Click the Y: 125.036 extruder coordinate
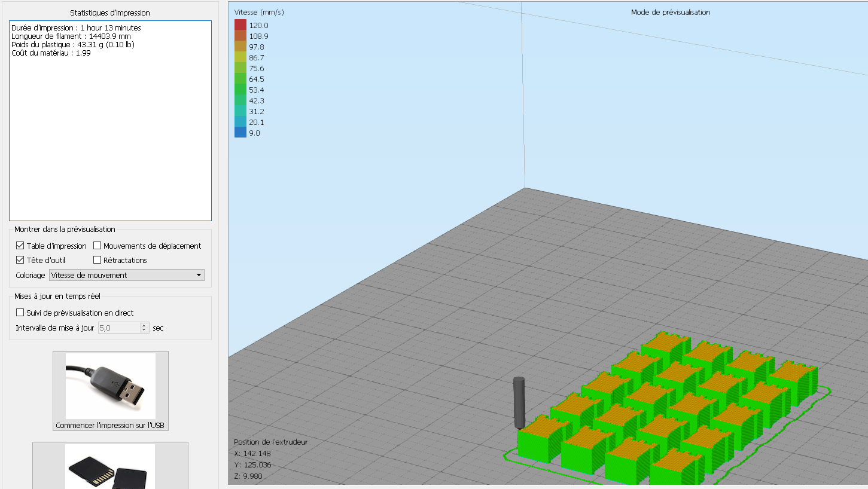 [252, 464]
